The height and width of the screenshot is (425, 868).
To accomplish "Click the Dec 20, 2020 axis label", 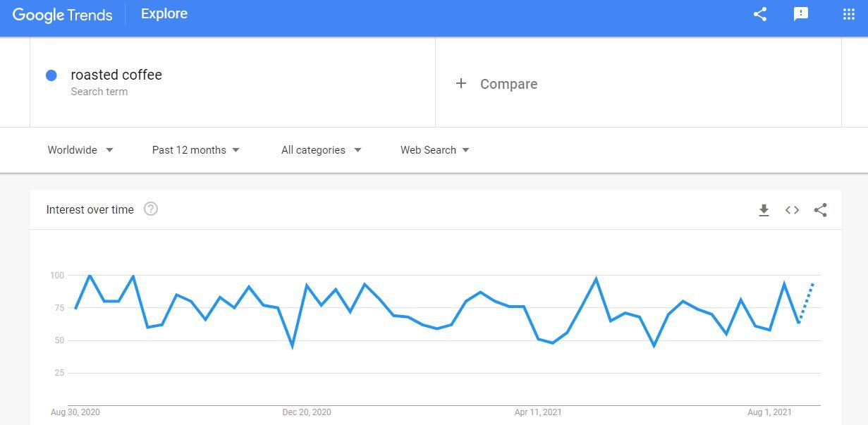I will point(307,412).
